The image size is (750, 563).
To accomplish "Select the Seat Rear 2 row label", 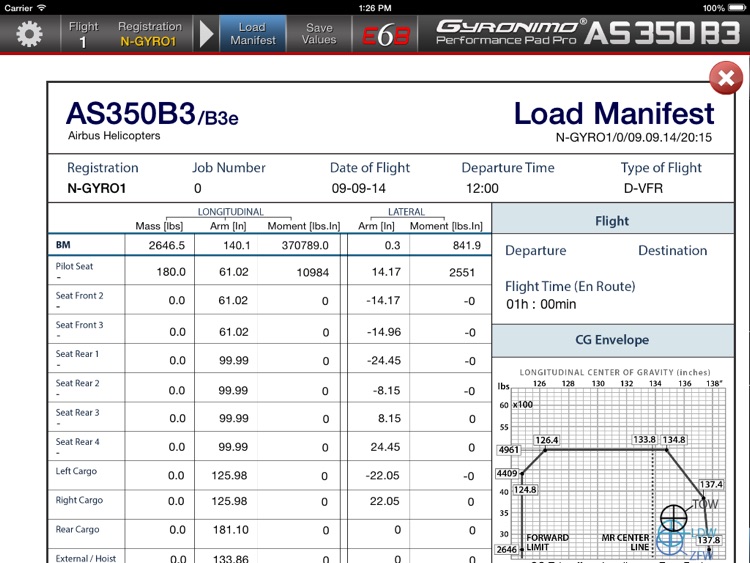I will (77, 384).
